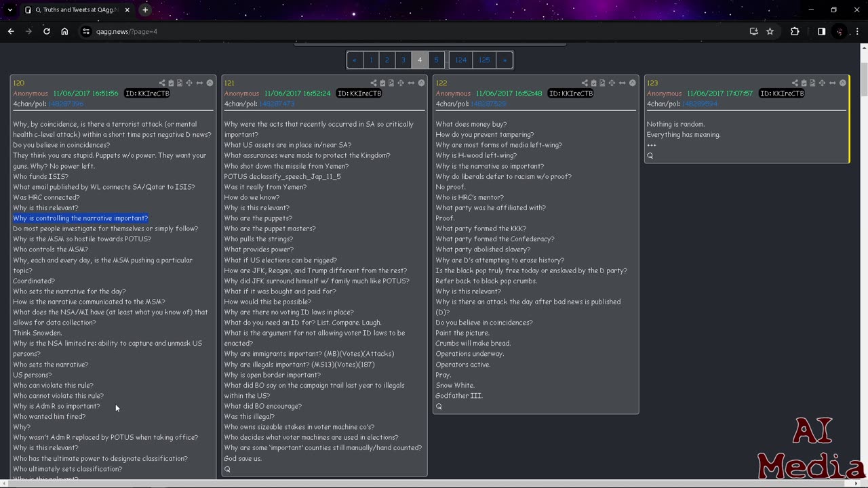The width and height of the screenshot is (868, 488).
Task: Click horizontal expand icon on post 122
Action: pyautogui.click(x=622, y=83)
